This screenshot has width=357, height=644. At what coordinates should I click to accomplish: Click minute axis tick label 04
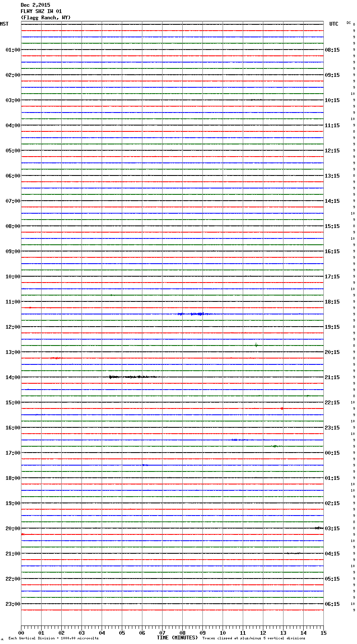(102, 633)
